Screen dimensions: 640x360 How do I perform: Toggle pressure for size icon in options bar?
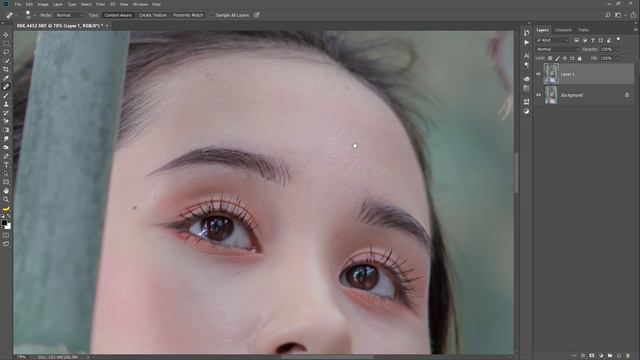pyautogui.click(x=257, y=15)
